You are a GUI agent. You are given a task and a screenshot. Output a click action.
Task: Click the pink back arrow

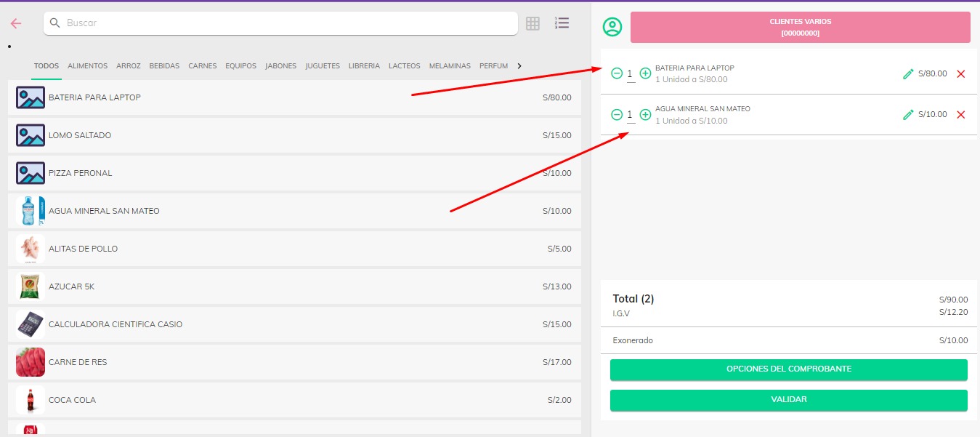(x=16, y=23)
